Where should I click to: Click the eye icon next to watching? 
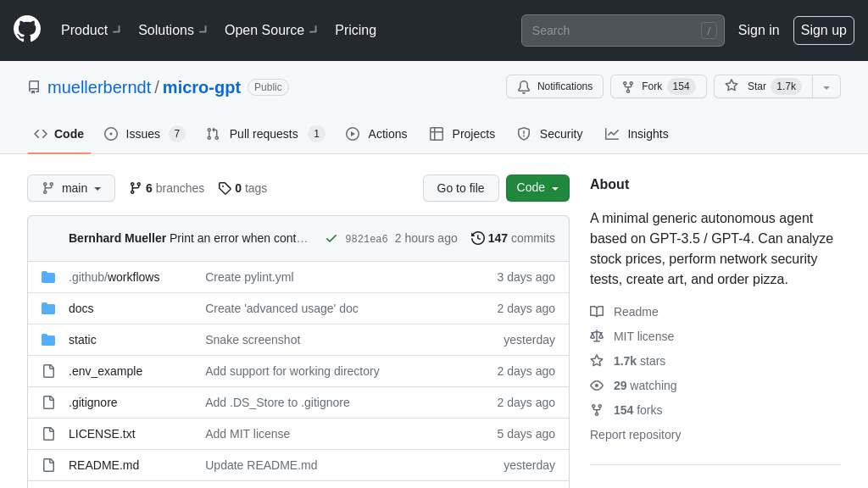pyautogui.click(x=597, y=385)
